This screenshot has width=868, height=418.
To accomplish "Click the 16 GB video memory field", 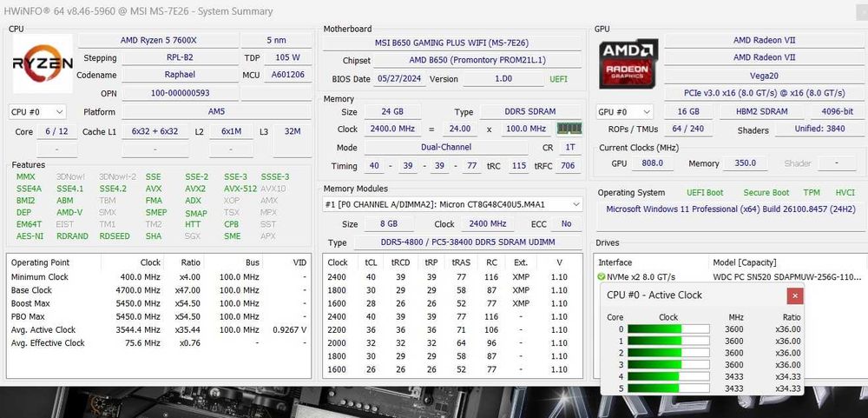I will pos(688,112).
